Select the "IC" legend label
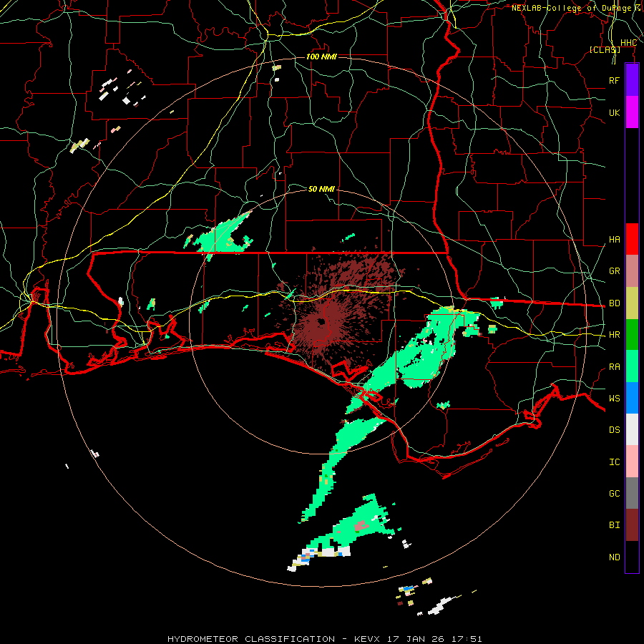 pyautogui.click(x=614, y=462)
